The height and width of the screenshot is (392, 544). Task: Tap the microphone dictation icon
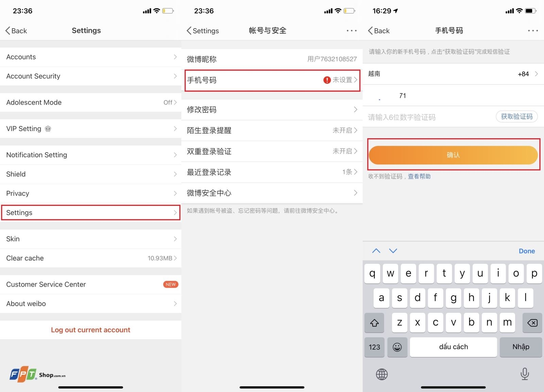[x=525, y=374]
